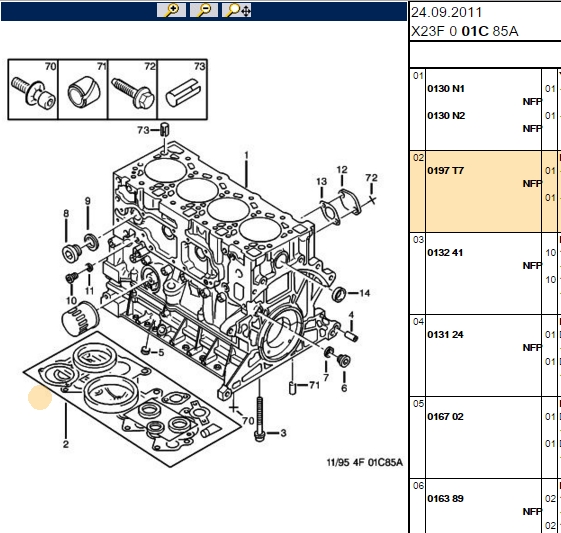
Task: Click callout number 1 engine block
Action: point(246,155)
